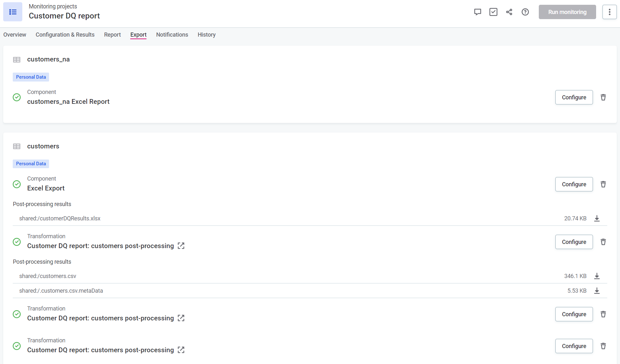Click the tasks/checklist icon in the toolbar
Screen dimensions: 620x364
[494, 12]
